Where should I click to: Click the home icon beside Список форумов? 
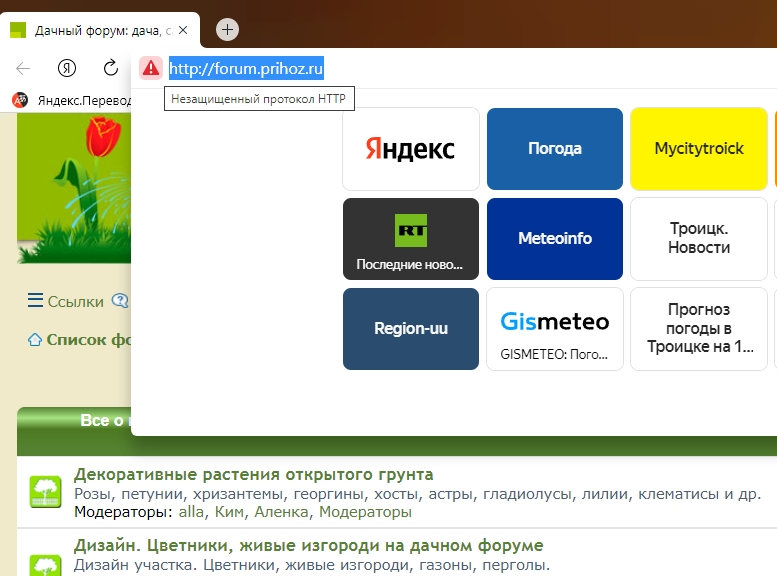[35, 339]
